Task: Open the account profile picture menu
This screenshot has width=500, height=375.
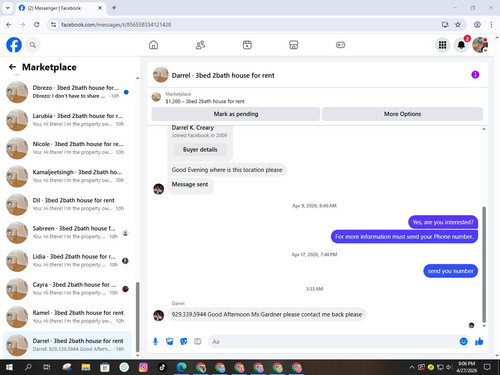Action: [x=480, y=45]
